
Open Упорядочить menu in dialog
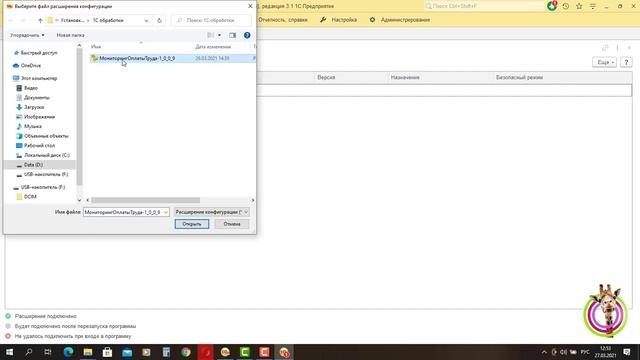27,35
